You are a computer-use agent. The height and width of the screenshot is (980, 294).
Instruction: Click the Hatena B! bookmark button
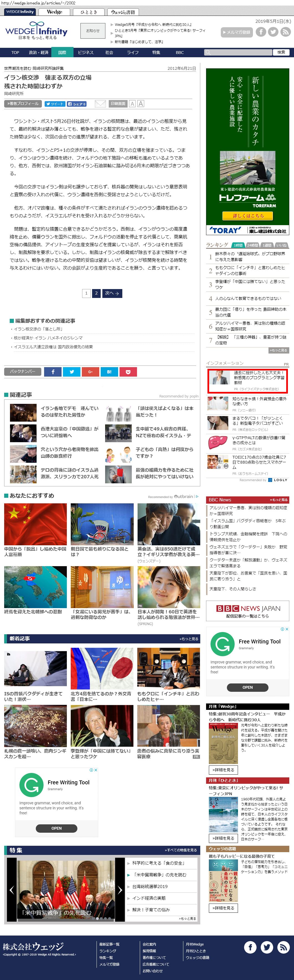point(109,372)
